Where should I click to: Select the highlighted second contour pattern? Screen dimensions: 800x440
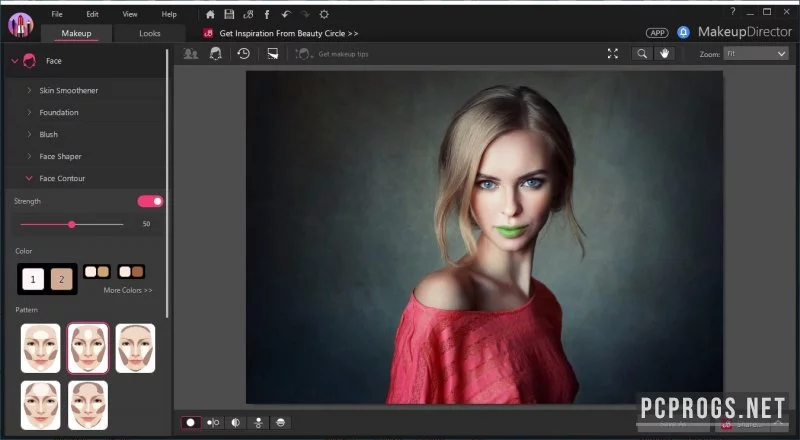pyautogui.click(x=88, y=348)
